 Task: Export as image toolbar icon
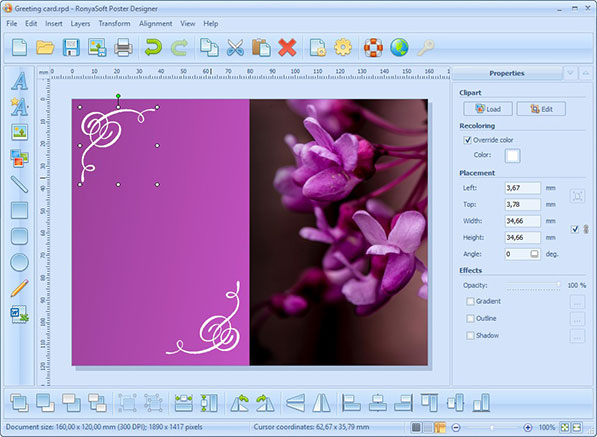click(x=97, y=48)
